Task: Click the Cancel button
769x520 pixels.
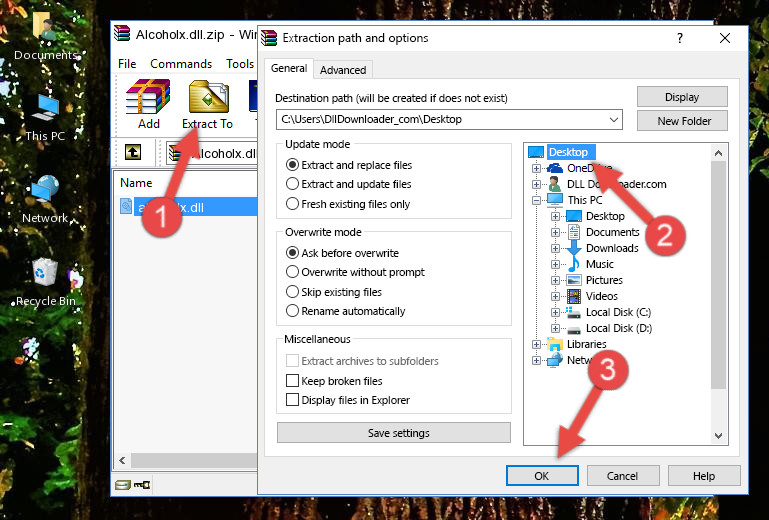Action: coord(622,476)
